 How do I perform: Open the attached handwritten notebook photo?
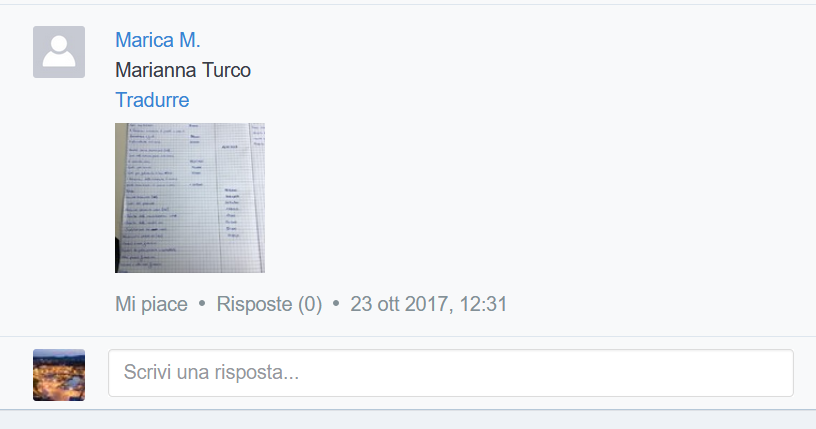point(190,198)
